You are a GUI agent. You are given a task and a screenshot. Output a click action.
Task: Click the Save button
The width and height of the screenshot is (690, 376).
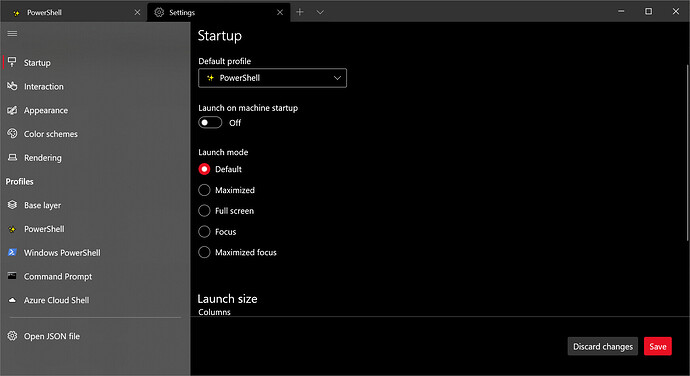click(657, 346)
